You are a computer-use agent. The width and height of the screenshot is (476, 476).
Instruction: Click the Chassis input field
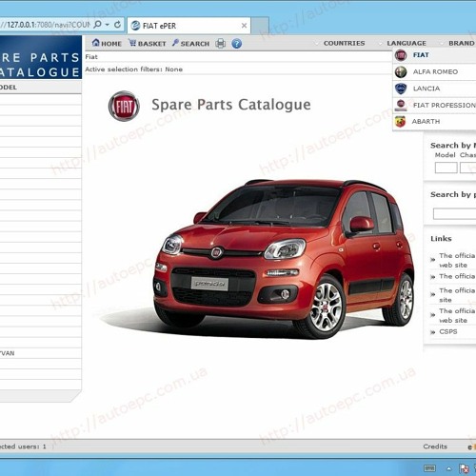[x=468, y=168]
